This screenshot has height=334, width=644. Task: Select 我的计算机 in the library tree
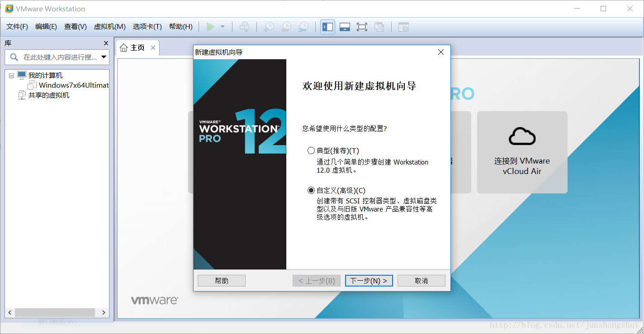coord(45,75)
